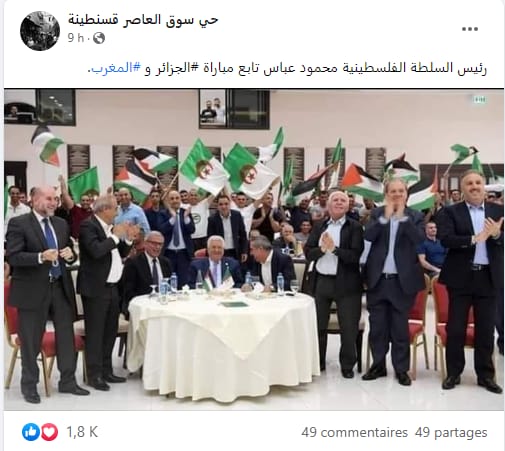Screen dimensions: 505x451
Task: Open the page name حي سوق العاصر قسنطينة
Action: pyautogui.click(x=143, y=20)
